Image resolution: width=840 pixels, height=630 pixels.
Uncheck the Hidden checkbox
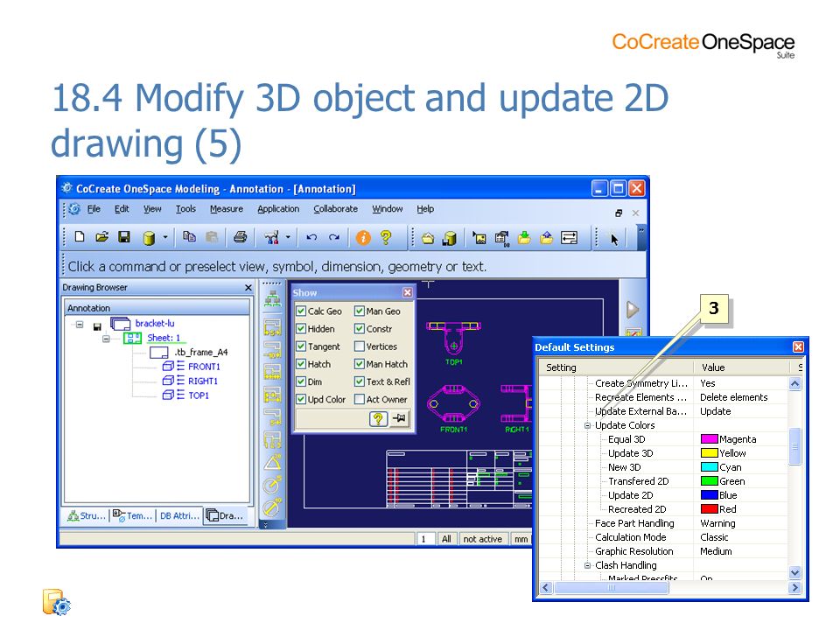coord(301,328)
